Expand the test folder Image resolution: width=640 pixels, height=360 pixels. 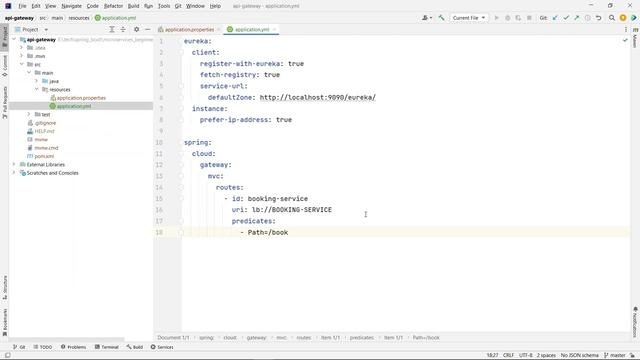(29, 114)
